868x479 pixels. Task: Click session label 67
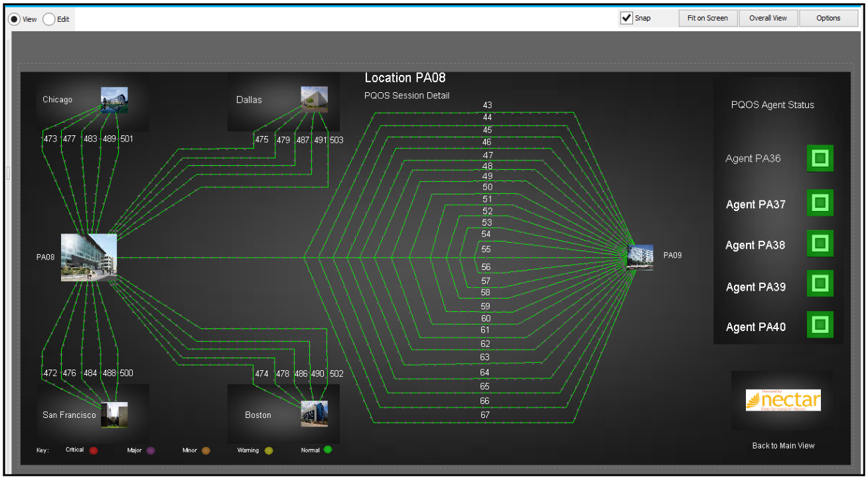click(x=485, y=415)
